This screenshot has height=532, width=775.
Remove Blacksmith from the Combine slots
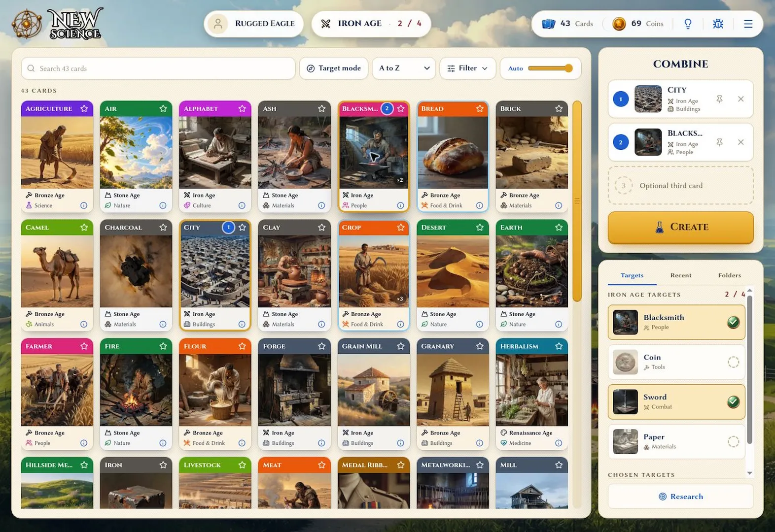pyautogui.click(x=740, y=142)
